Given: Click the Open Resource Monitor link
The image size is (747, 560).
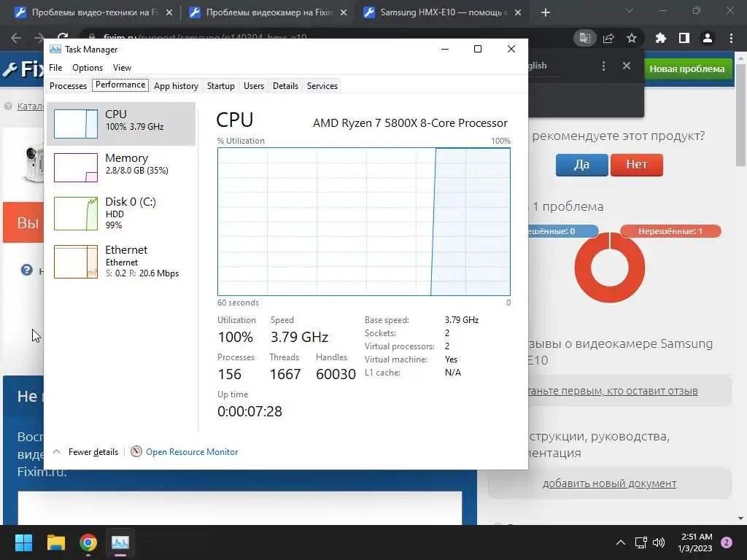Looking at the screenshot, I should (192, 452).
